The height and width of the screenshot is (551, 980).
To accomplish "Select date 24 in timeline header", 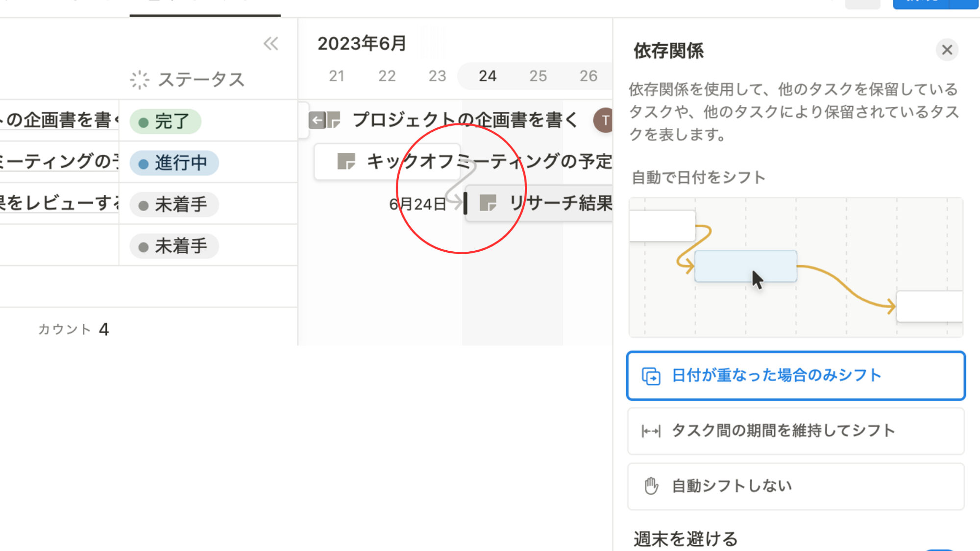I will coord(488,76).
